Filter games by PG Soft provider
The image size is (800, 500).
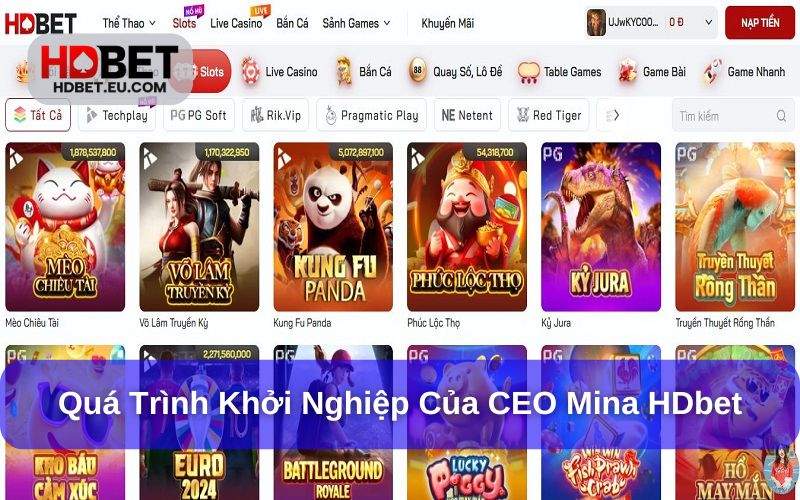point(199,115)
